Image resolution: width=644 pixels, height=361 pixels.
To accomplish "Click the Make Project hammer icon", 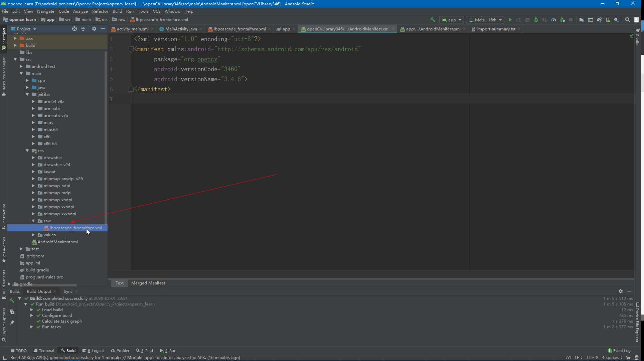I will (433, 20).
